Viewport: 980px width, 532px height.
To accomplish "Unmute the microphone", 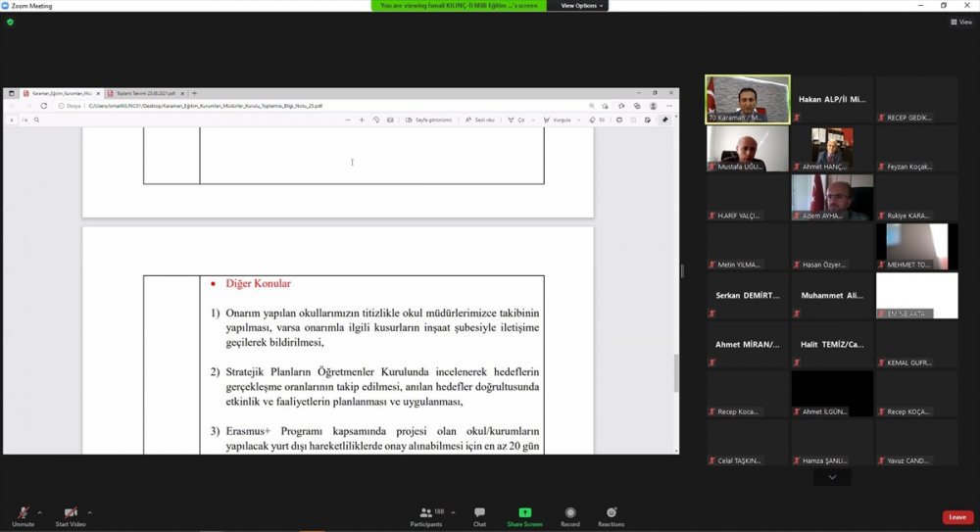I will [23, 516].
